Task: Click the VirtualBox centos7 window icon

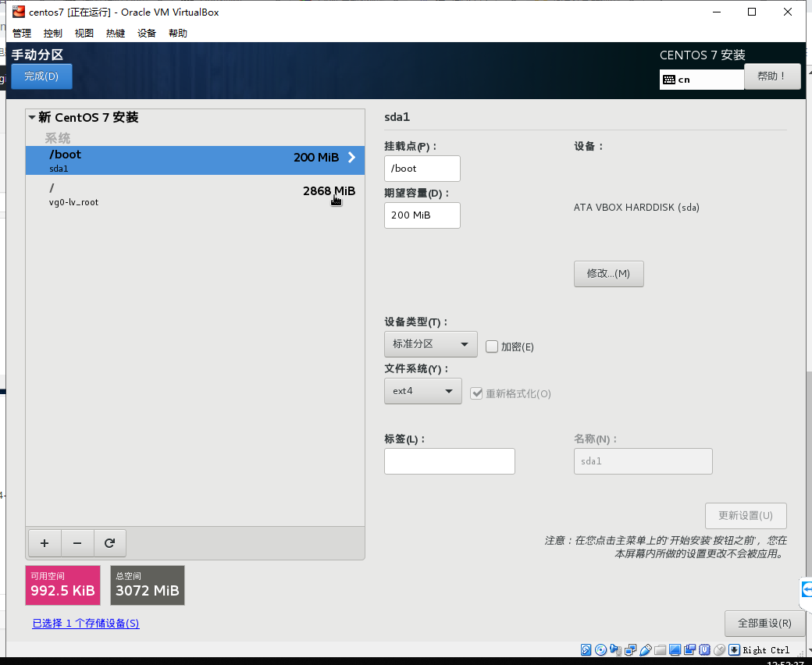Action: 19,12
